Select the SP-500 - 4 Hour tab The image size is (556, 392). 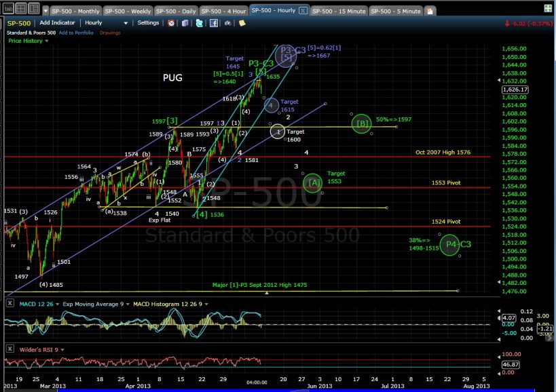224,11
